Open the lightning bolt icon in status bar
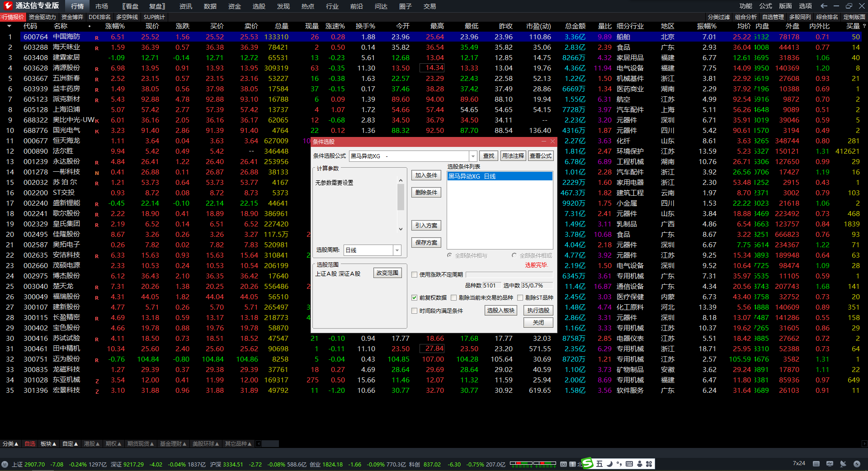868x471 pixels. (857, 464)
